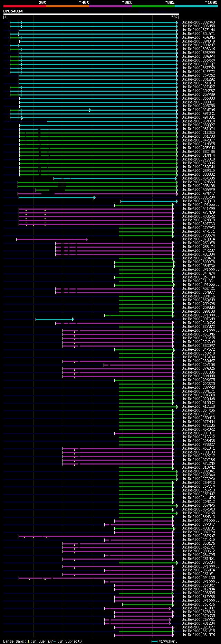Click the green ~80% identity legend segment
The image size is (221, 644).
[x=153, y=6]
